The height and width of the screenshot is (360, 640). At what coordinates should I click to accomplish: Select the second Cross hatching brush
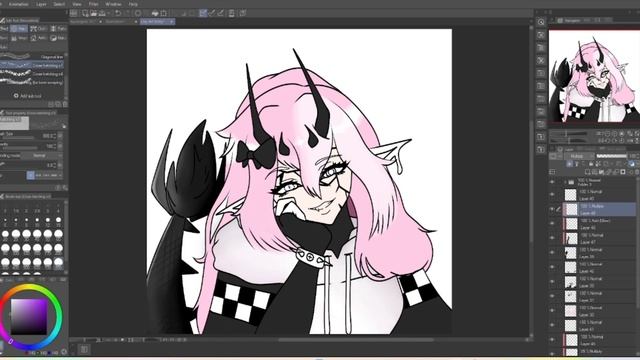[x=32, y=74]
